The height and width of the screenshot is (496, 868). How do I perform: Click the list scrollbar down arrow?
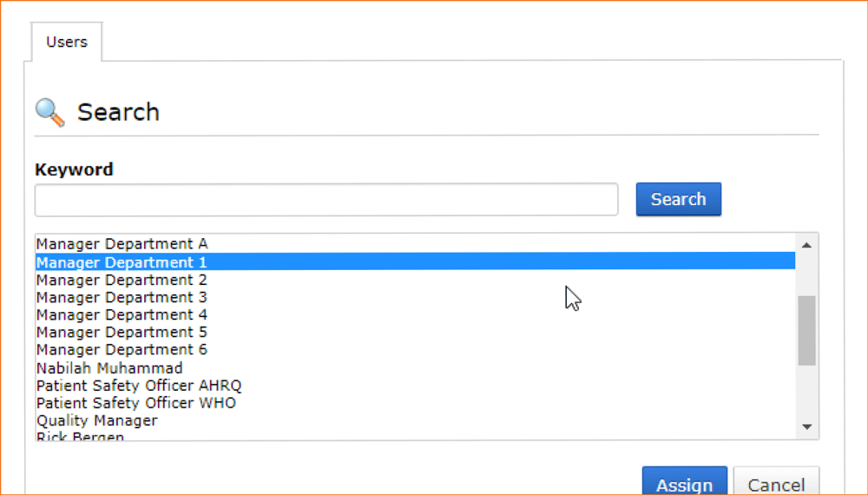pyautogui.click(x=806, y=427)
